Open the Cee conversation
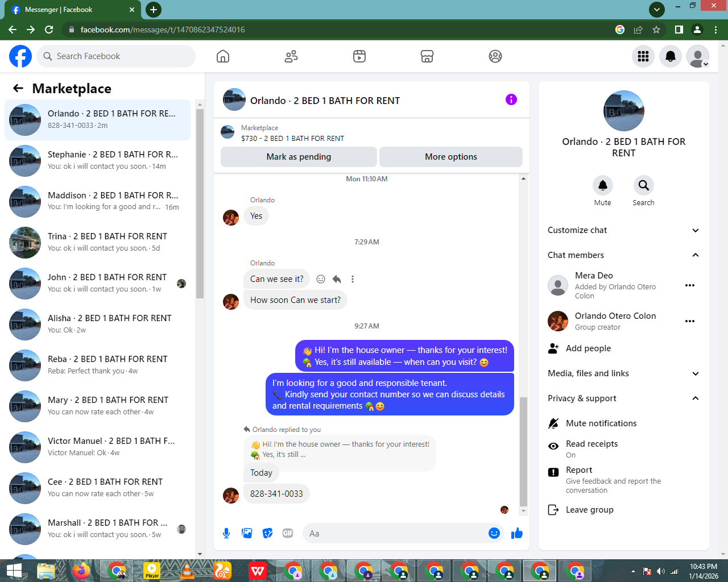 tap(97, 488)
